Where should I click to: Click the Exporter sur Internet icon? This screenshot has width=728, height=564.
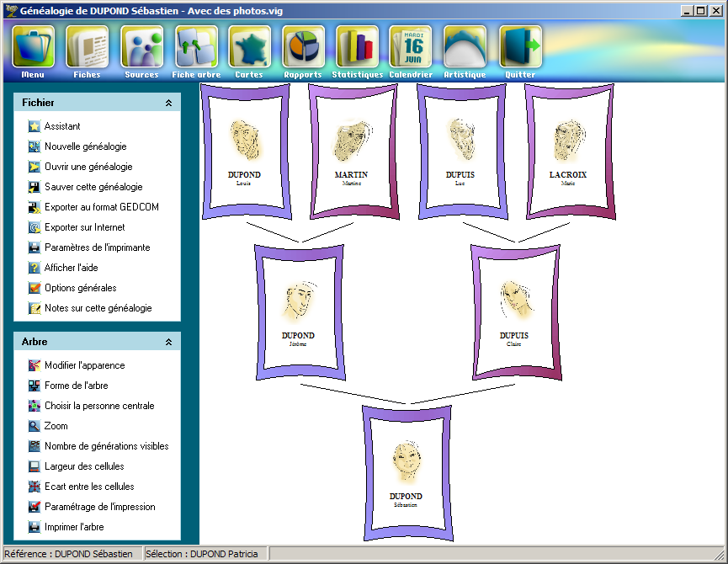coord(34,227)
